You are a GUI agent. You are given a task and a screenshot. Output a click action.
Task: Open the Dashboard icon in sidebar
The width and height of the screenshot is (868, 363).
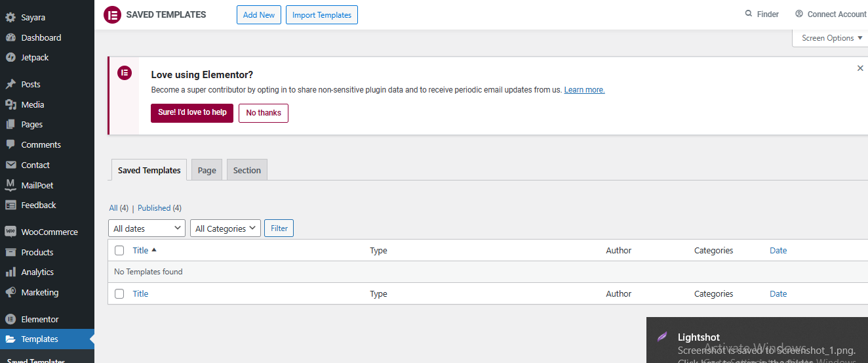10,37
